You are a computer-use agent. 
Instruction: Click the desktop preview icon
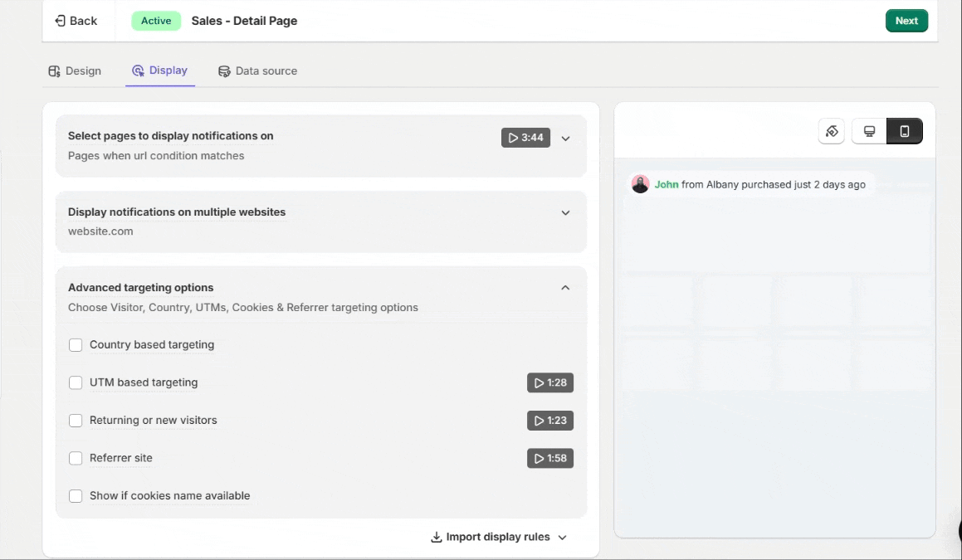869,131
